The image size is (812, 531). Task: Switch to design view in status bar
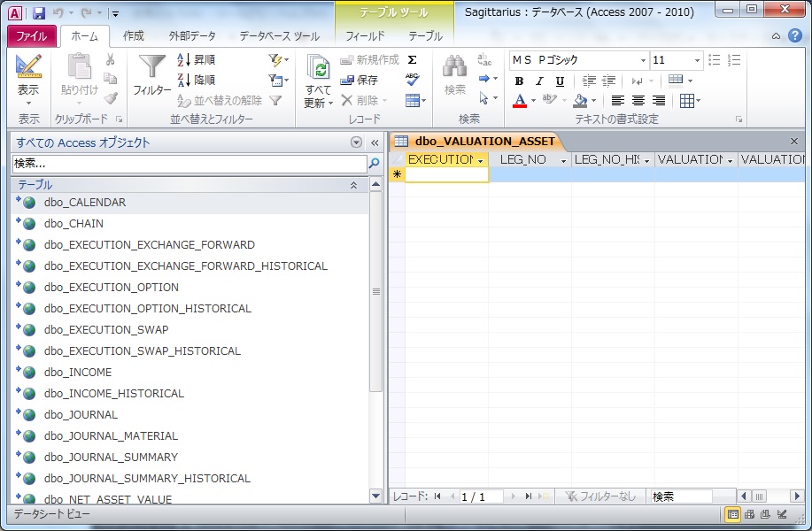tap(781, 514)
